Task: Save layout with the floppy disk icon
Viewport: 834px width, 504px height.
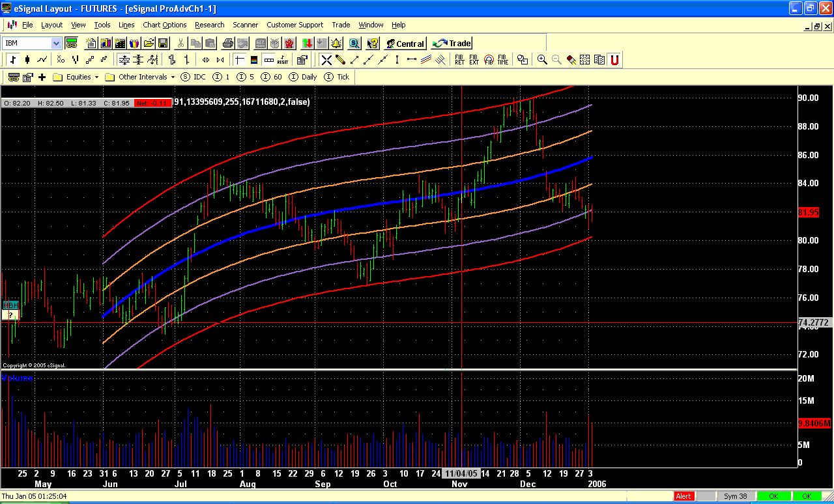Action: 163,44
